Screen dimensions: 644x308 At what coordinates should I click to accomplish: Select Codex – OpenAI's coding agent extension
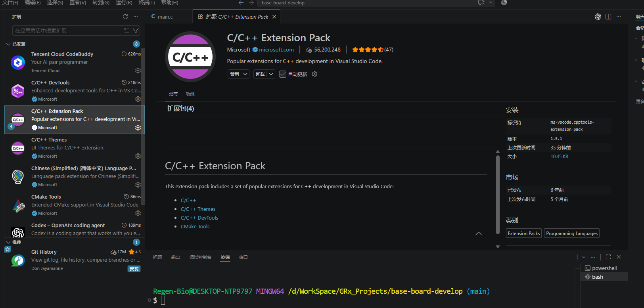click(74, 229)
